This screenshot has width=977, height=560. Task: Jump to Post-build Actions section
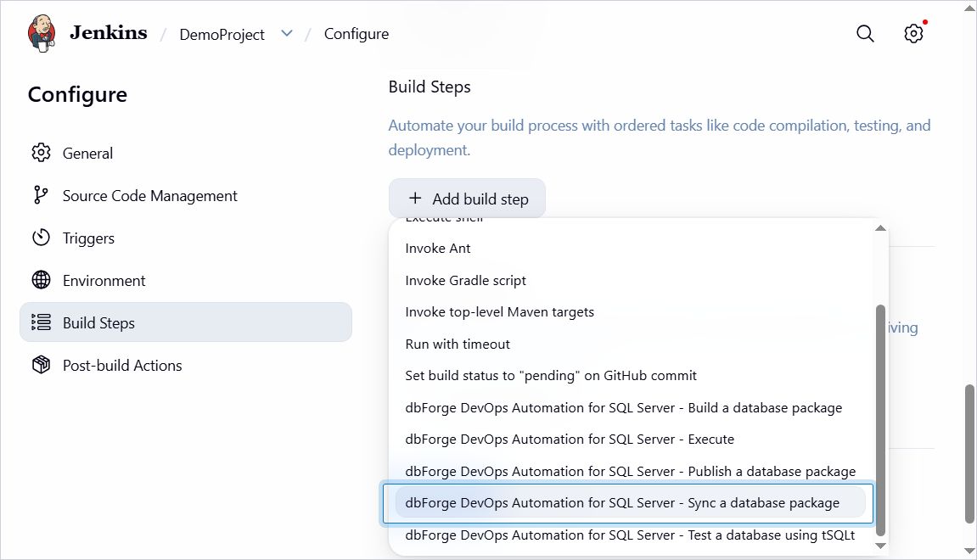(x=186, y=365)
